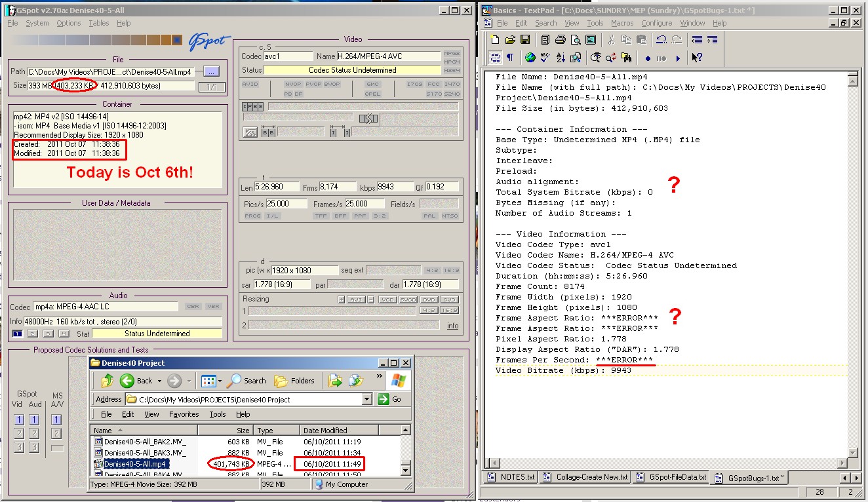Open GSpot File menu
Image resolution: width=868 pixels, height=502 pixels.
[12, 23]
